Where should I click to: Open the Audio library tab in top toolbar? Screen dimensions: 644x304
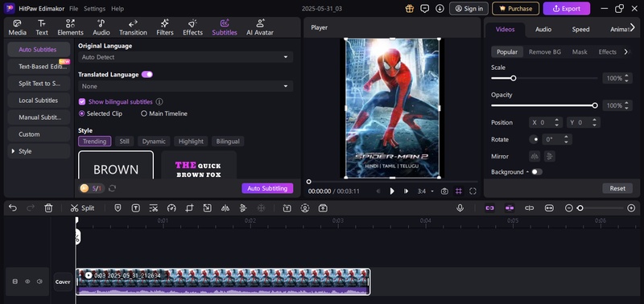[101, 27]
